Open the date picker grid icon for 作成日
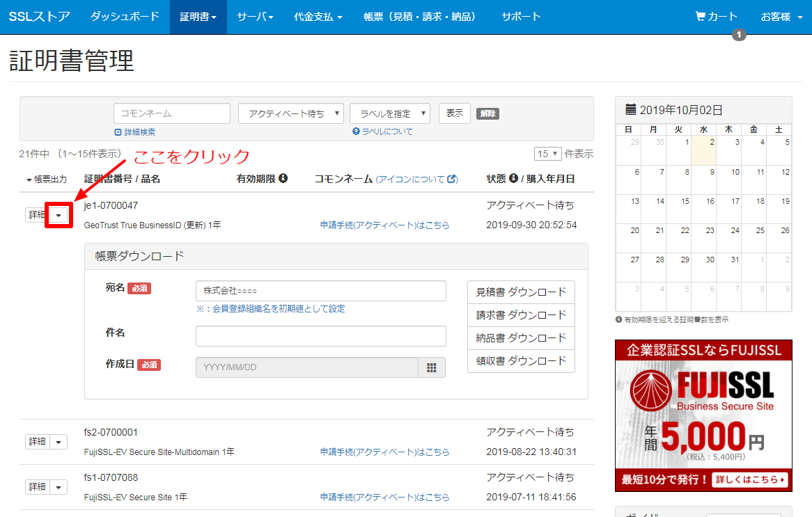Image resolution: width=812 pixels, height=517 pixels. (x=431, y=367)
